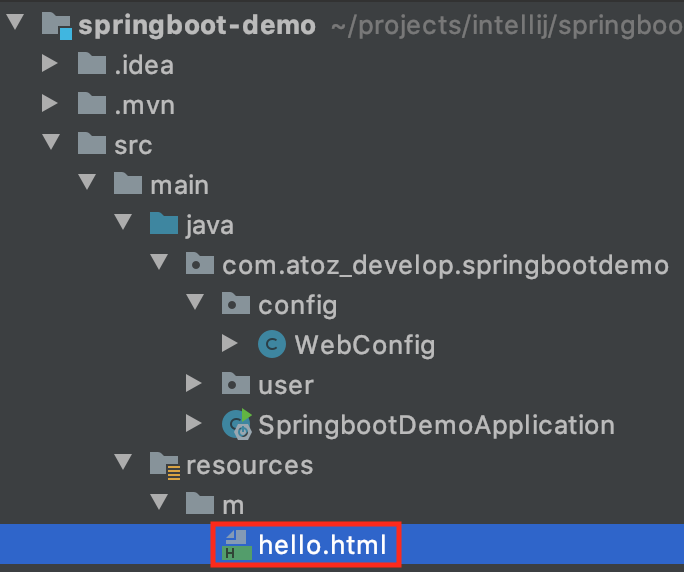The height and width of the screenshot is (572, 684).
Task: Click the SpringbootDemoApplication runnable class icon
Action: point(237,424)
